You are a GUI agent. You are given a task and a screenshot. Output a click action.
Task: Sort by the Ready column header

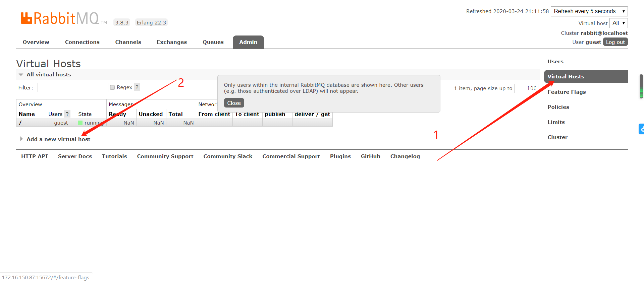click(x=117, y=114)
